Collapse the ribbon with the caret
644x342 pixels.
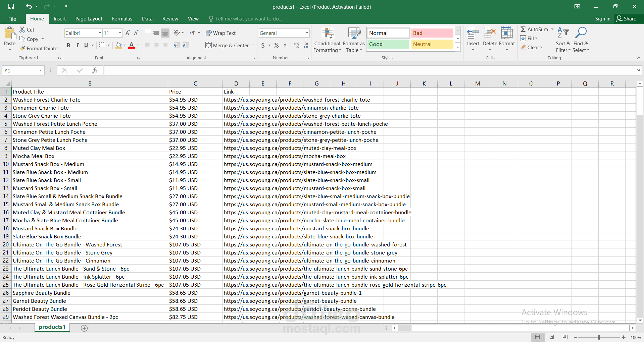coord(639,58)
